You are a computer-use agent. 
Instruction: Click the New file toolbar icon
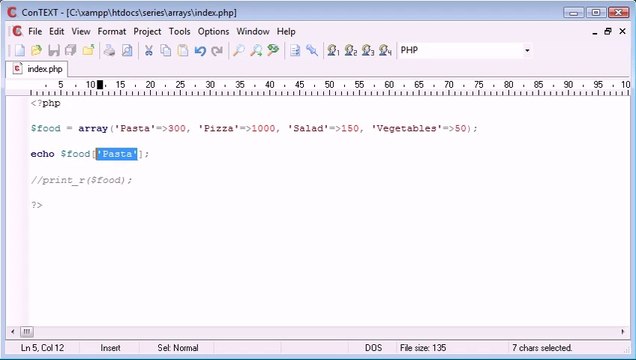coord(19,50)
